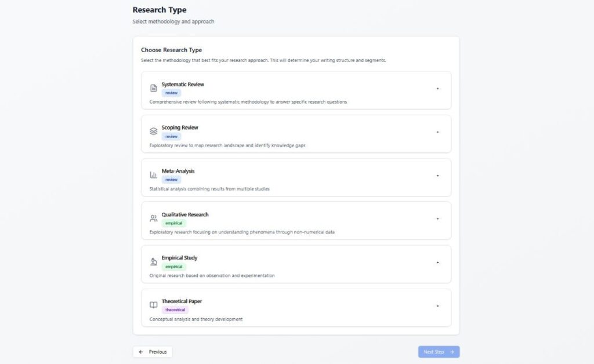
Task: Click the Theoretical Paper open book icon
Action: (153, 305)
